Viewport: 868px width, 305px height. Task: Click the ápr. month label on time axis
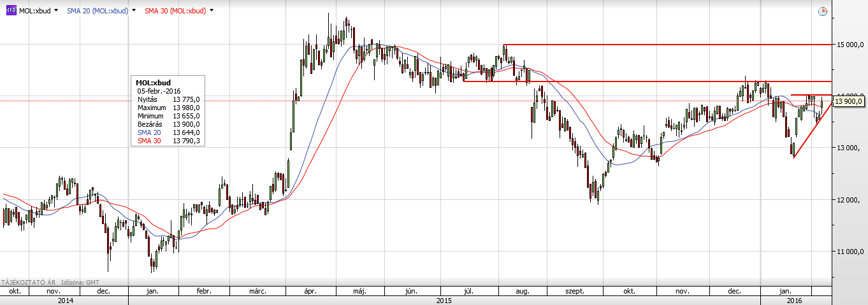[x=310, y=291]
